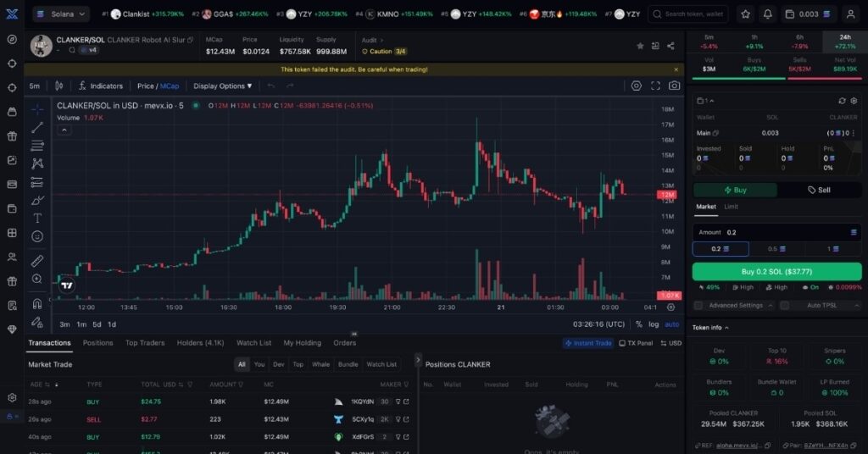Toggle auto scale on chart
The width and height of the screenshot is (868, 454).
pos(671,324)
